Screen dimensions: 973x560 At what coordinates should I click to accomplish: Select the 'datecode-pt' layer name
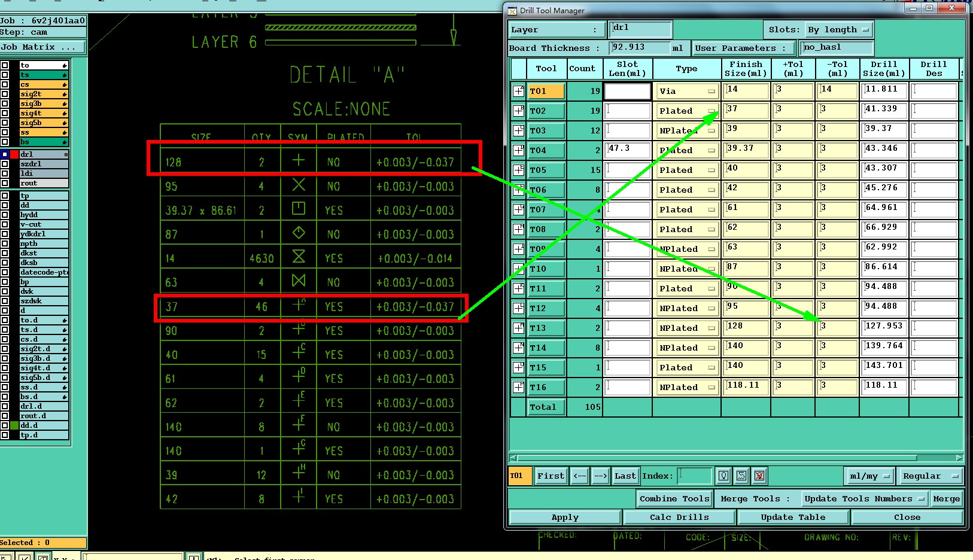click(44, 272)
